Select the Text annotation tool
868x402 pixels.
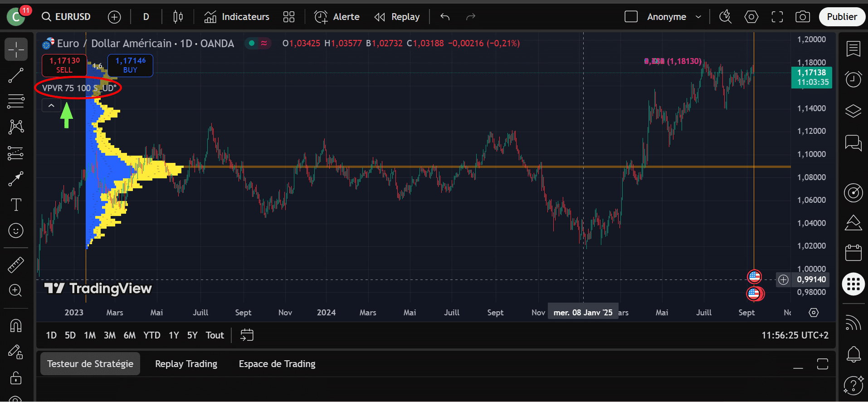[x=16, y=205]
